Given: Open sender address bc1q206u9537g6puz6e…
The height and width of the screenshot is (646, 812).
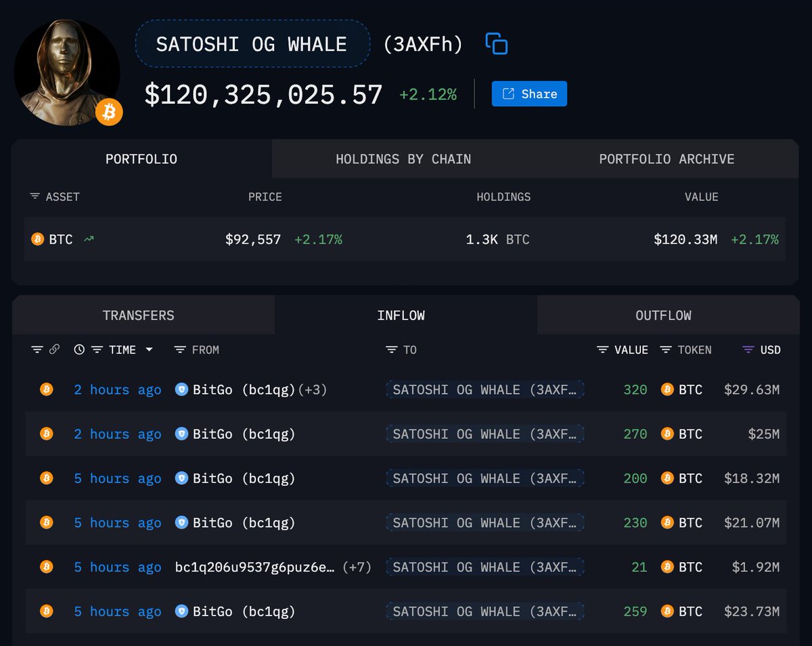Looking at the screenshot, I should [x=255, y=567].
